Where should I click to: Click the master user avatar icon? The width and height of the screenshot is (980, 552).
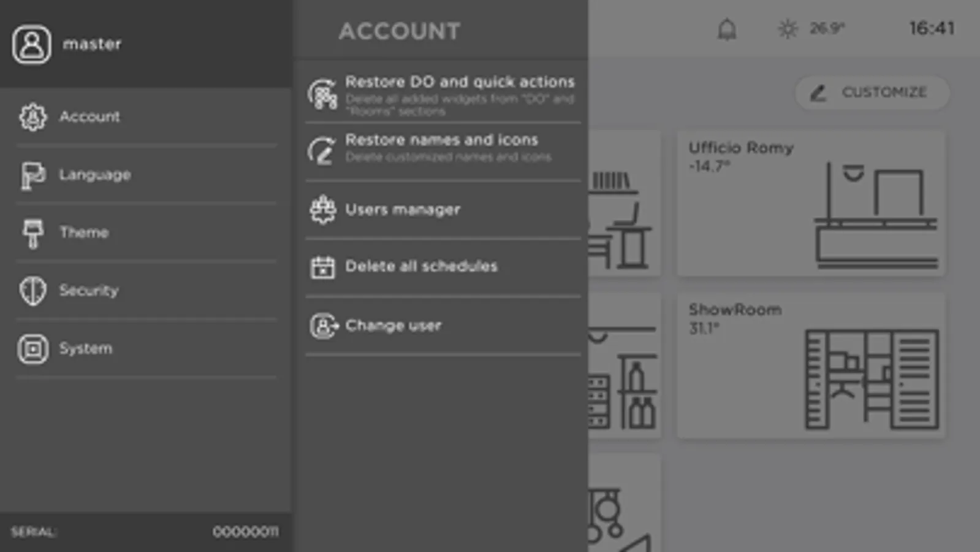tap(31, 44)
